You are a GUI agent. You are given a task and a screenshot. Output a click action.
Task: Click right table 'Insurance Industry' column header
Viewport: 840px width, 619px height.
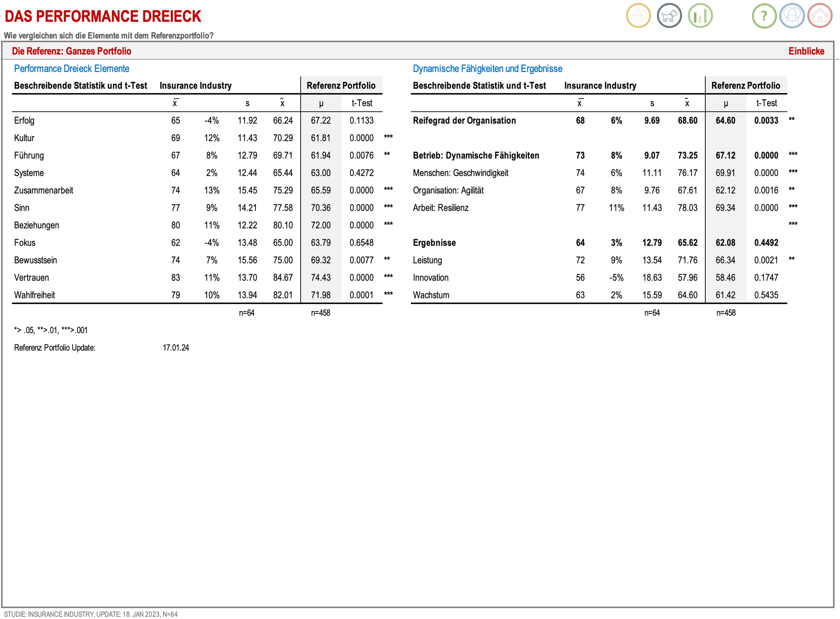point(600,86)
